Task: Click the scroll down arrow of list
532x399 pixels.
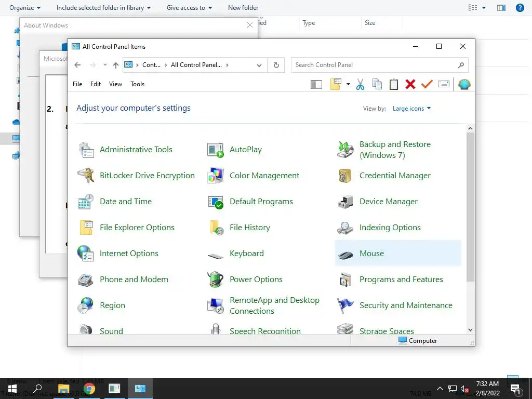Action: click(470, 330)
